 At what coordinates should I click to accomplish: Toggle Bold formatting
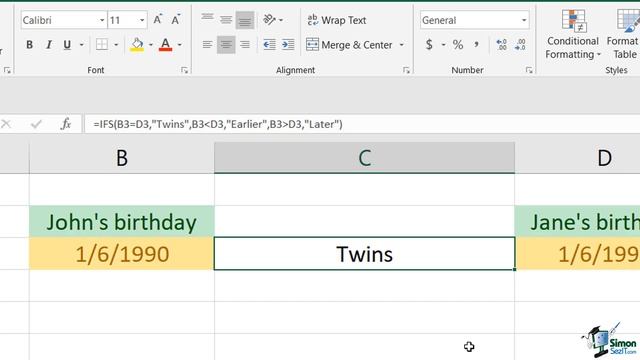coord(29,44)
